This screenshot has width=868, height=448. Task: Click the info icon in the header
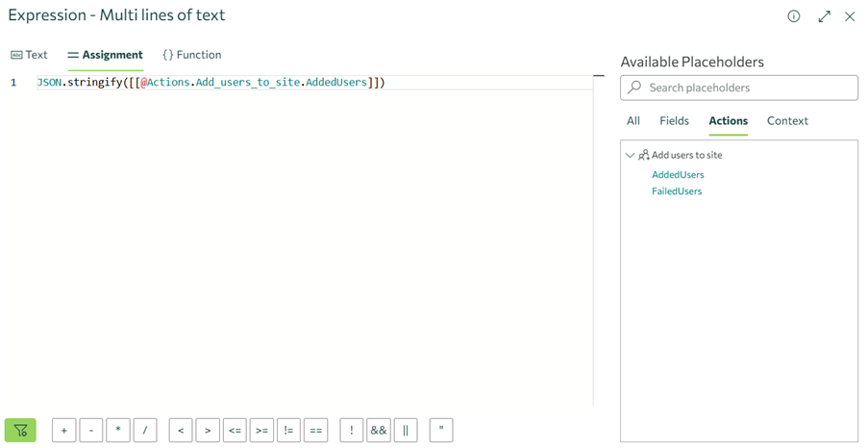[x=794, y=16]
